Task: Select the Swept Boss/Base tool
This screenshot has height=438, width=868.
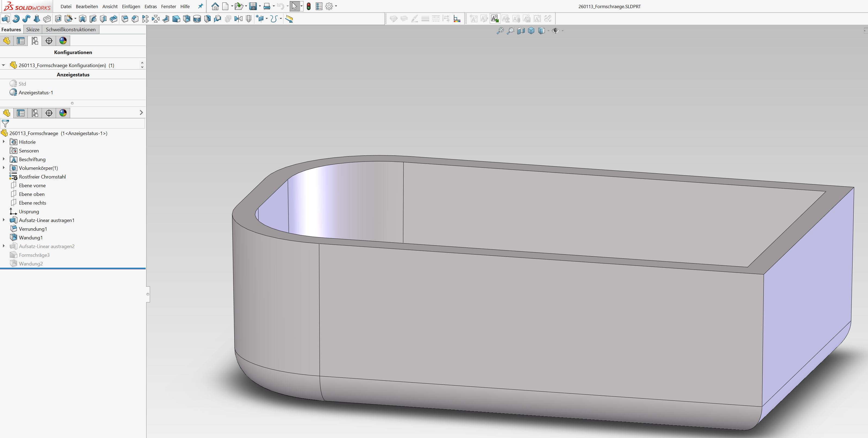Action: coord(26,19)
